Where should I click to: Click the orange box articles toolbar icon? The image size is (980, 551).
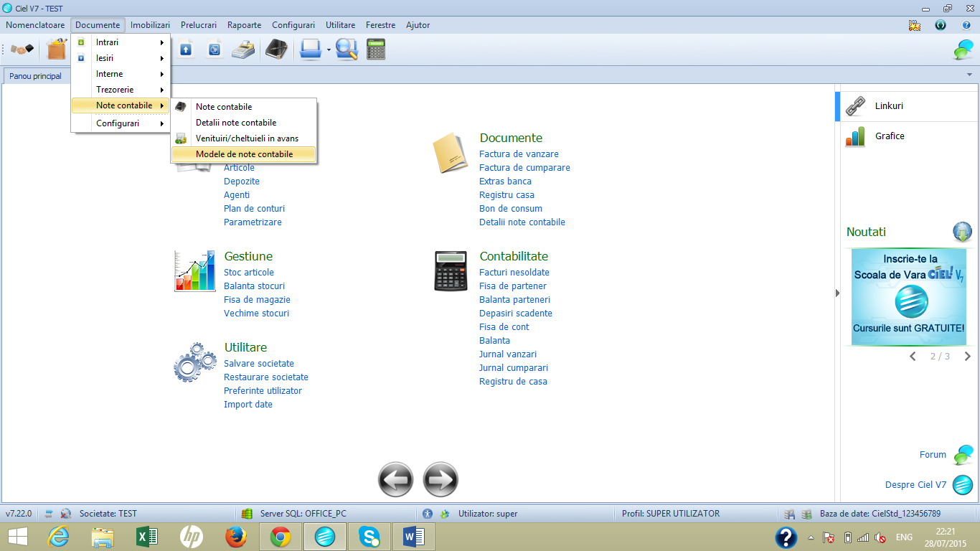pyautogui.click(x=57, y=49)
